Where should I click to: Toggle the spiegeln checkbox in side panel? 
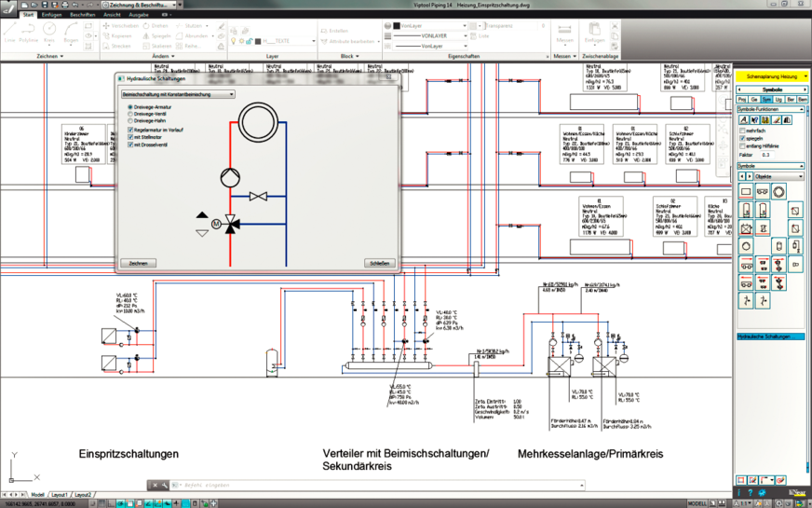(x=742, y=138)
